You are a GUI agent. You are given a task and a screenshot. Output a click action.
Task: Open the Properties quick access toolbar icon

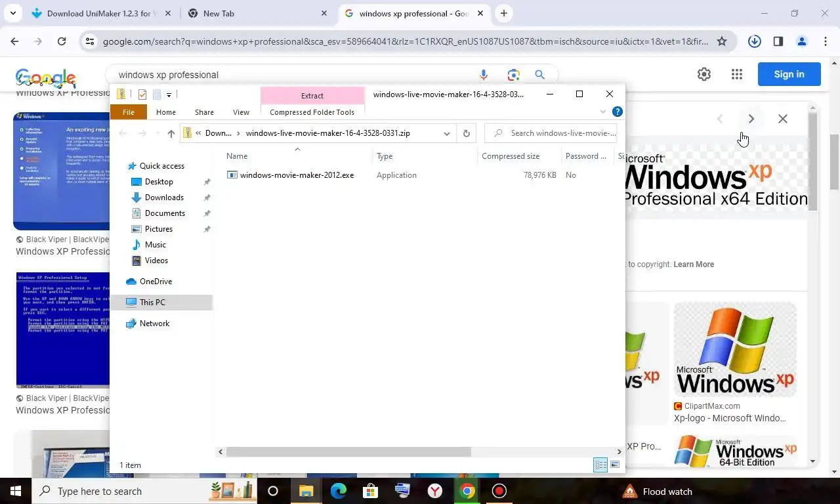point(142,94)
